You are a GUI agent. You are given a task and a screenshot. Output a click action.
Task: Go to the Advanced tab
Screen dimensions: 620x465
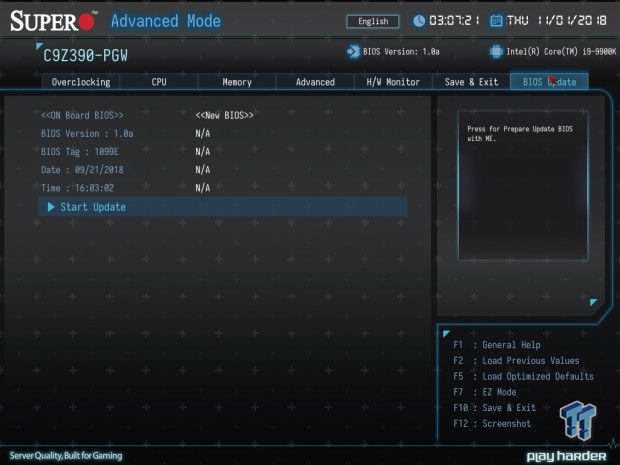tap(315, 82)
